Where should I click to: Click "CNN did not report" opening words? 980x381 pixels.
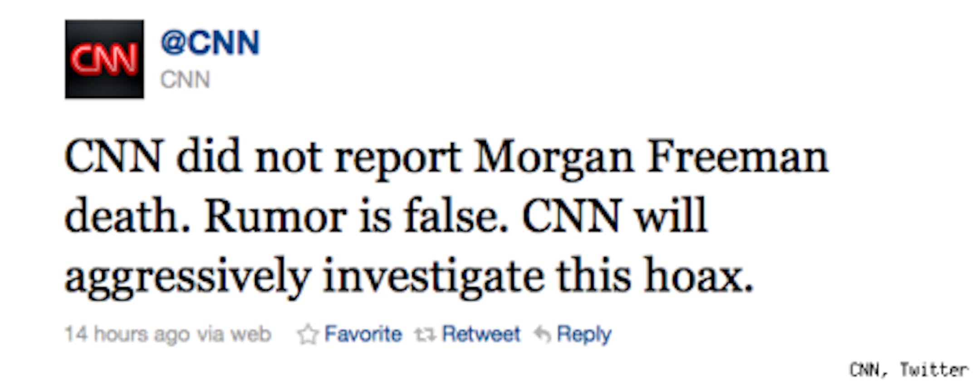click(x=262, y=157)
